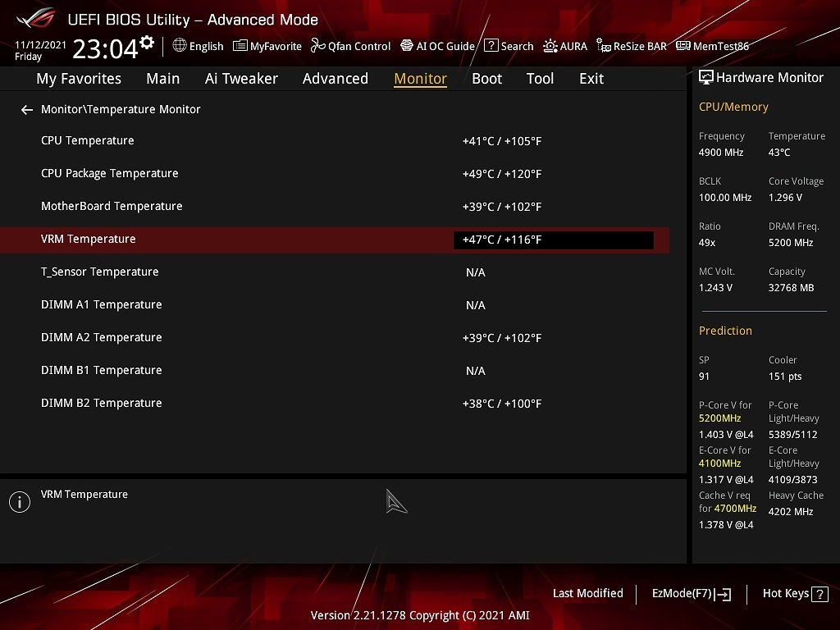
Task: Select the DIMM A1 Temperature row
Action: pos(335,305)
